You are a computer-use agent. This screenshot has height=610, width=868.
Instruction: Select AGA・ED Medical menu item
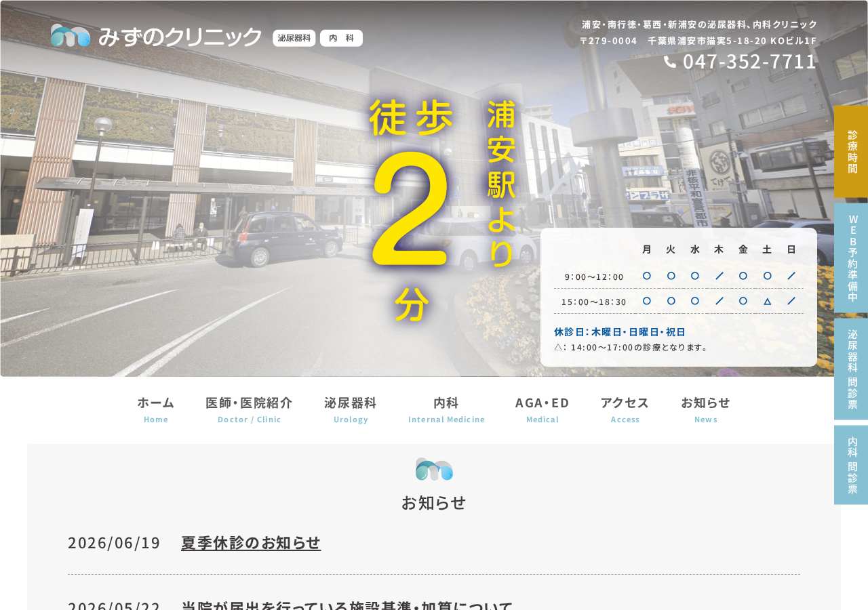point(542,409)
